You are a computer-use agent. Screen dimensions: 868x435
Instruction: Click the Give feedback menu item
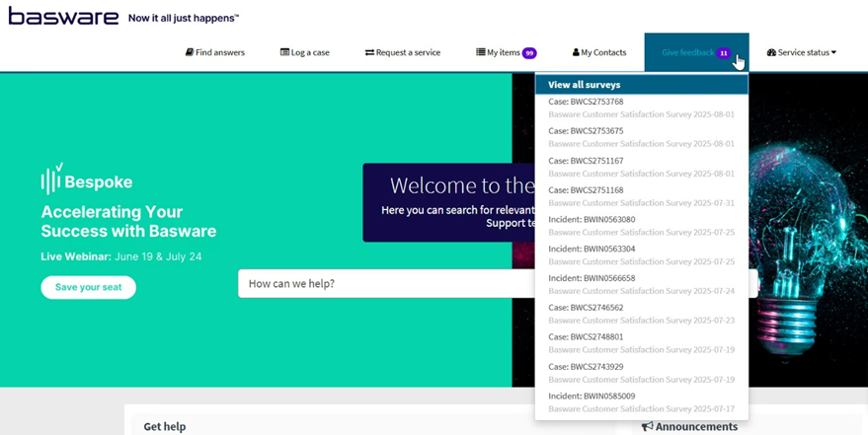tap(696, 52)
